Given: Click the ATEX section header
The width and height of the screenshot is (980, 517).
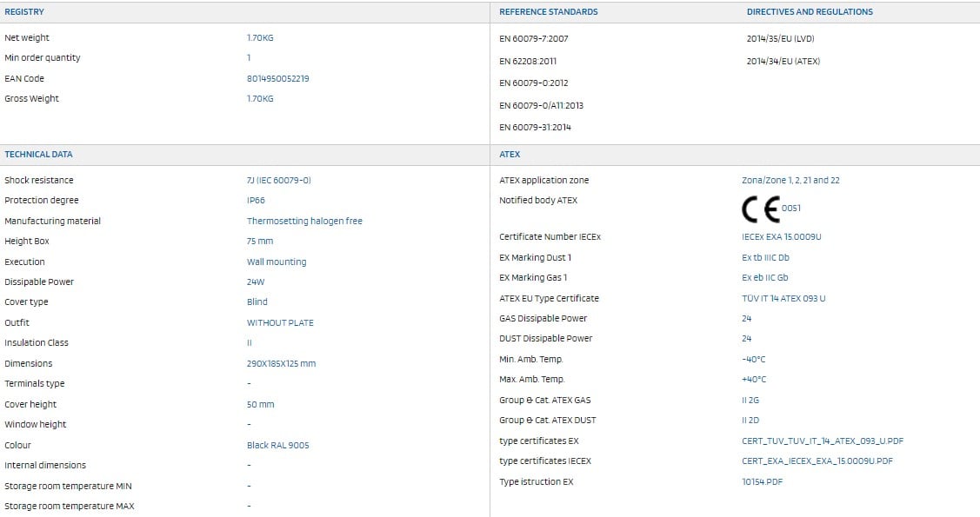Looking at the screenshot, I should 510,154.
